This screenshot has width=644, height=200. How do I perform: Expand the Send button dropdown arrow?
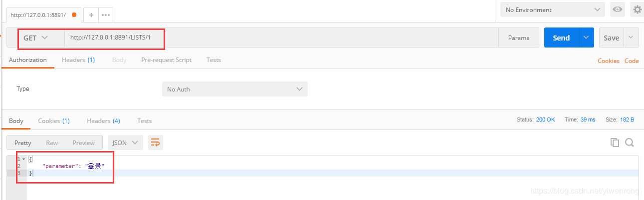[586, 37]
